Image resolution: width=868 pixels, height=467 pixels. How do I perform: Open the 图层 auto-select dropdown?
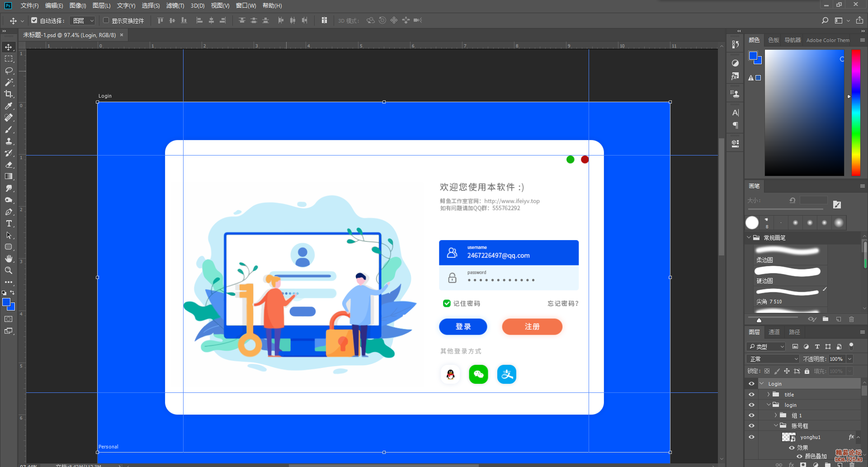tap(84, 20)
